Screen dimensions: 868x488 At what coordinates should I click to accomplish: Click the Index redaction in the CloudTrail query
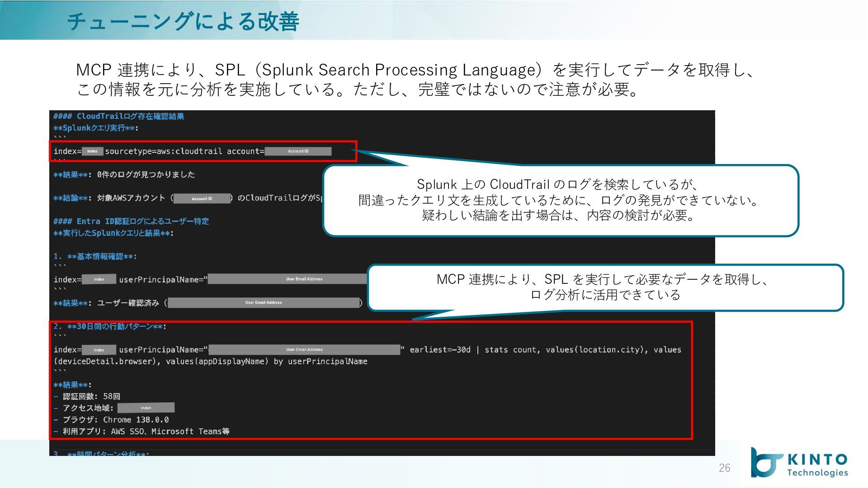pos(92,151)
